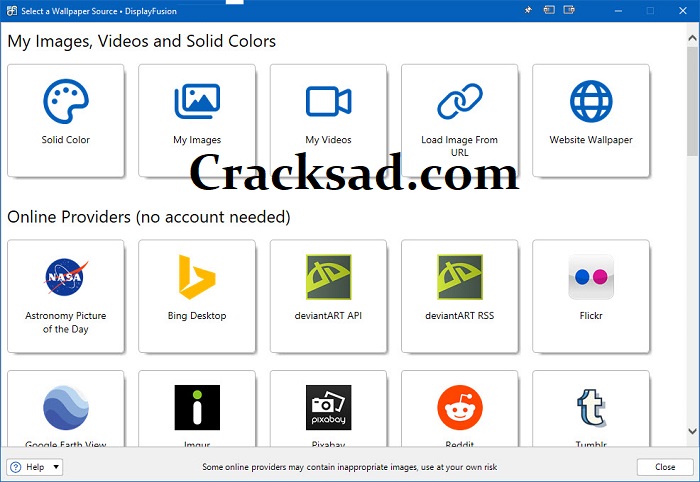
Task: Click the scrollbar down arrow
Action: (x=692, y=431)
